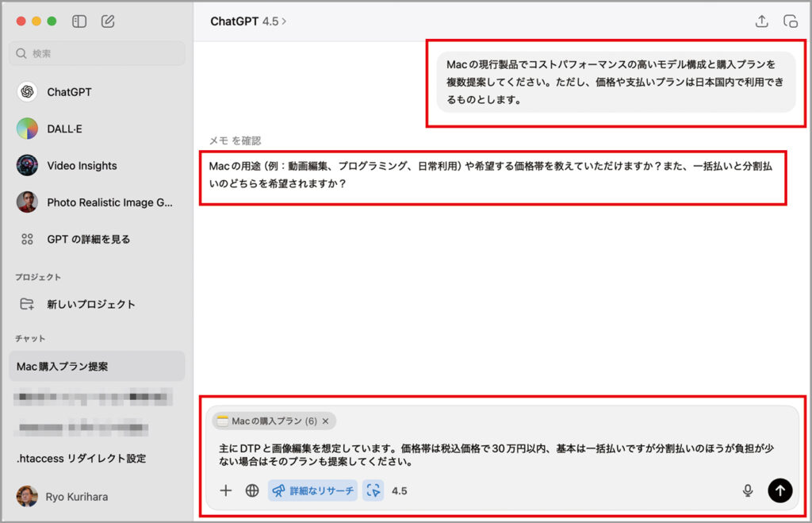Click the plus attach icon
The image size is (812, 523).
[x=226, y=490]
